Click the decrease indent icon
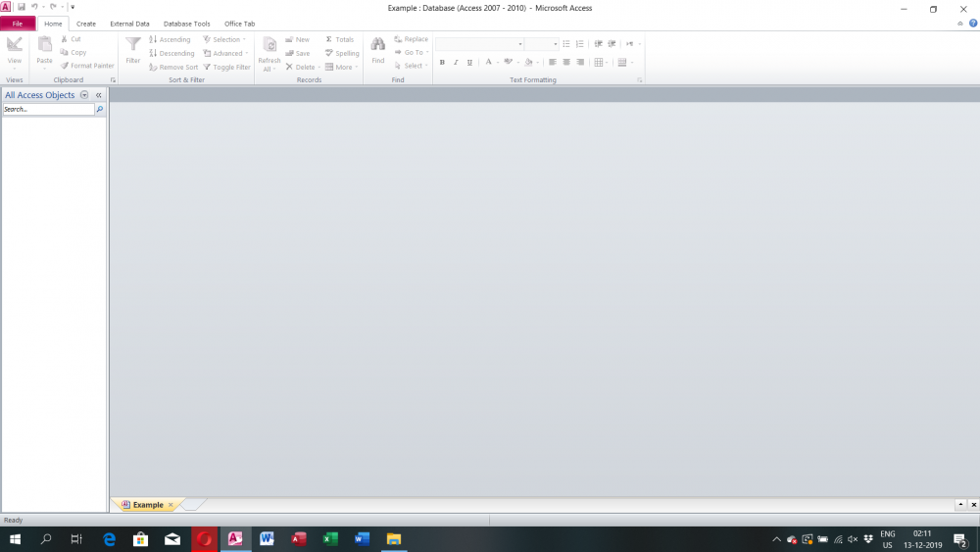 pos(598,44)
